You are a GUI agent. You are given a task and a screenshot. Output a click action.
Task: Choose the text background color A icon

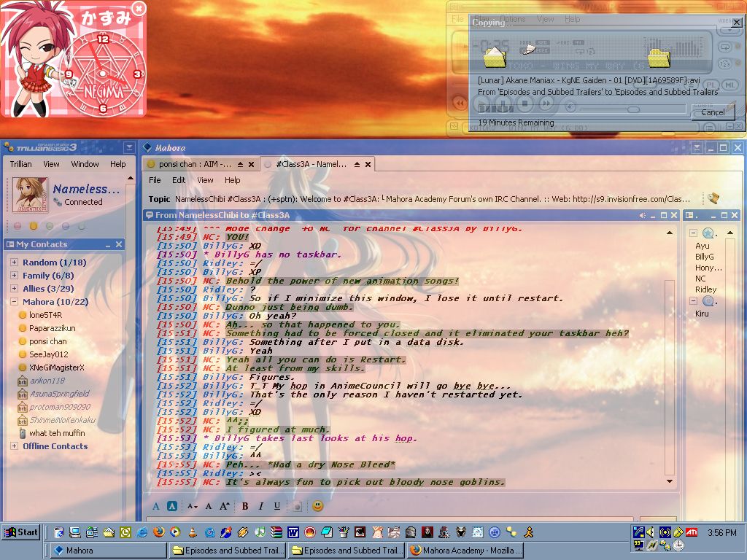(x=172, y=506)
